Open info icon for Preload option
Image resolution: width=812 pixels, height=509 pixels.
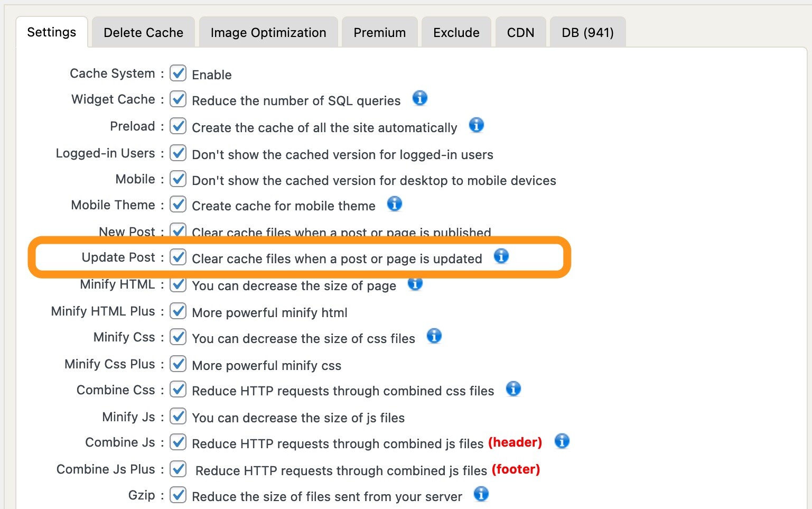click(476, 125)
